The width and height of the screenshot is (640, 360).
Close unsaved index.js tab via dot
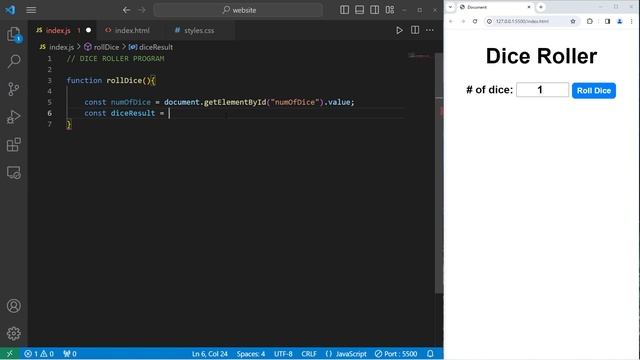point(88,30)
